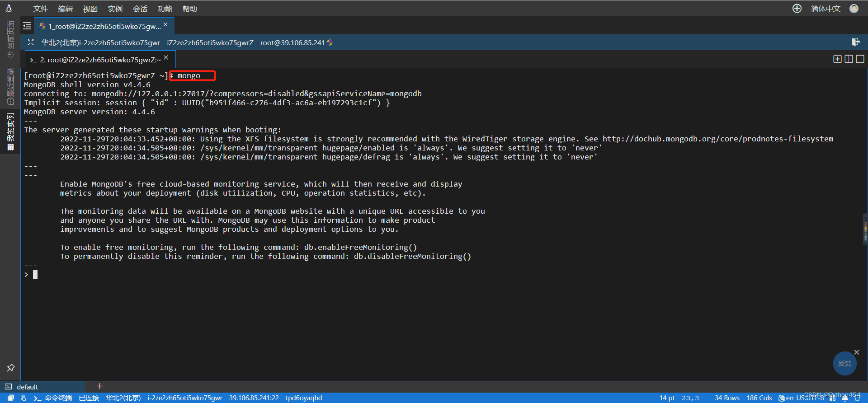The height and width of the screenshot is (403, 868).
Task: Click the root@39.106.85.241 connection label
Action: click(x=292, y=42)
